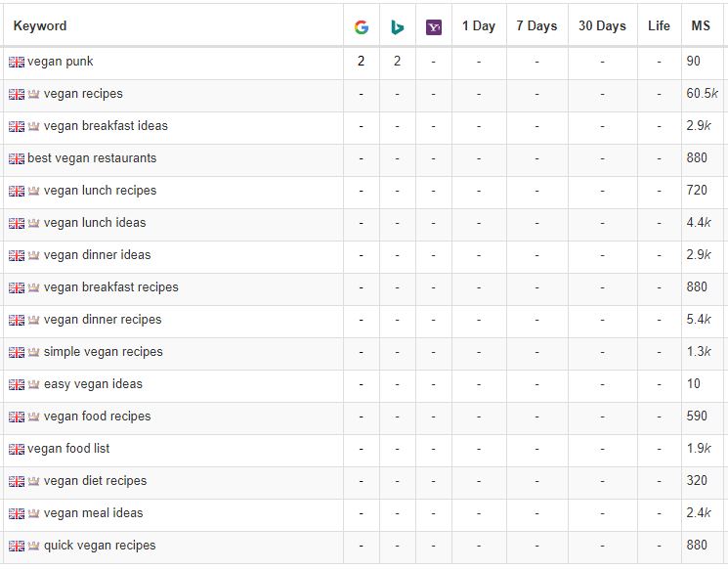Click the crown icon beside vegan recipes
Image resolution: width=728 pixels, height=570 pixels.
pos(33,94)
